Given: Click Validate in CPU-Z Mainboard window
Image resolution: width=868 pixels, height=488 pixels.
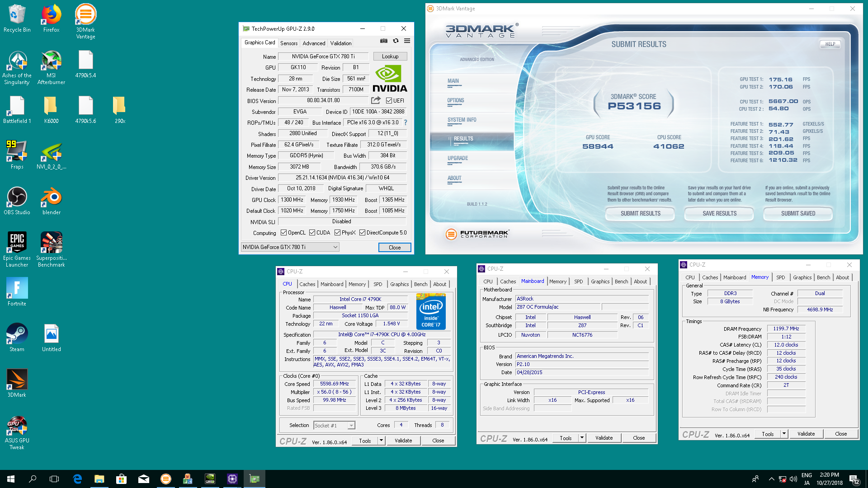Looking at the screenshot, I should click(x=604, y=438).
